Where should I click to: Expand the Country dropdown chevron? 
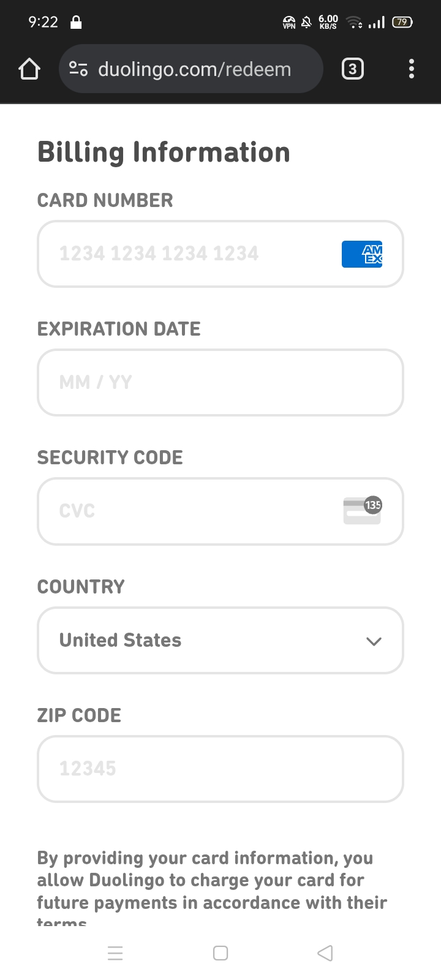374,641
